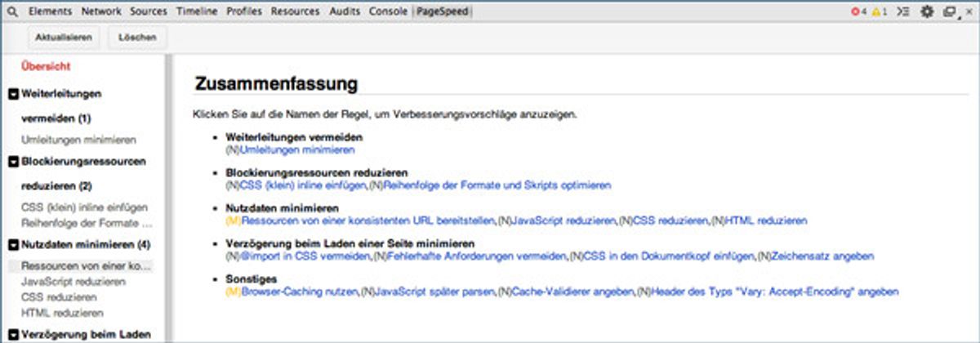Screen dimensions: 980x343
Task: Select the Audits tab
Action: (x=345, y=11)
